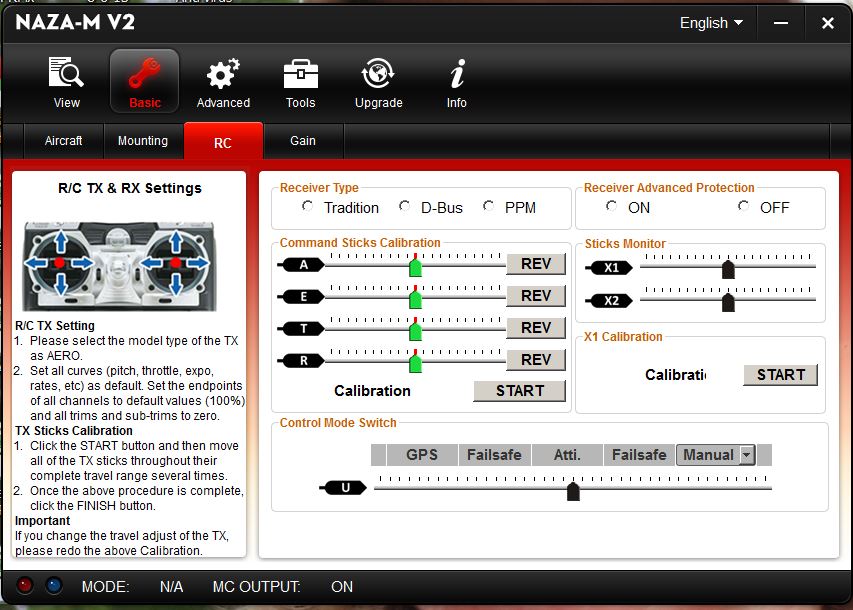
Task: Click the Failsafe segment next to GPS
Action: tap(494, 455)
